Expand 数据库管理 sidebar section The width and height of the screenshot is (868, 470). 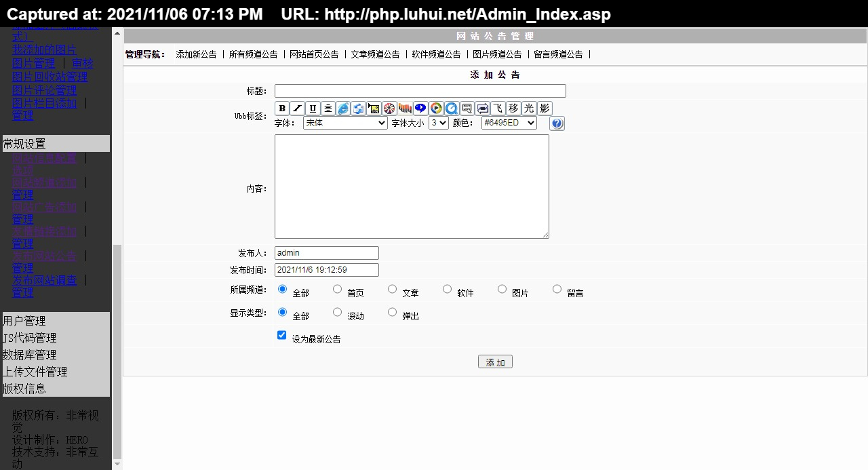point(56,355)
